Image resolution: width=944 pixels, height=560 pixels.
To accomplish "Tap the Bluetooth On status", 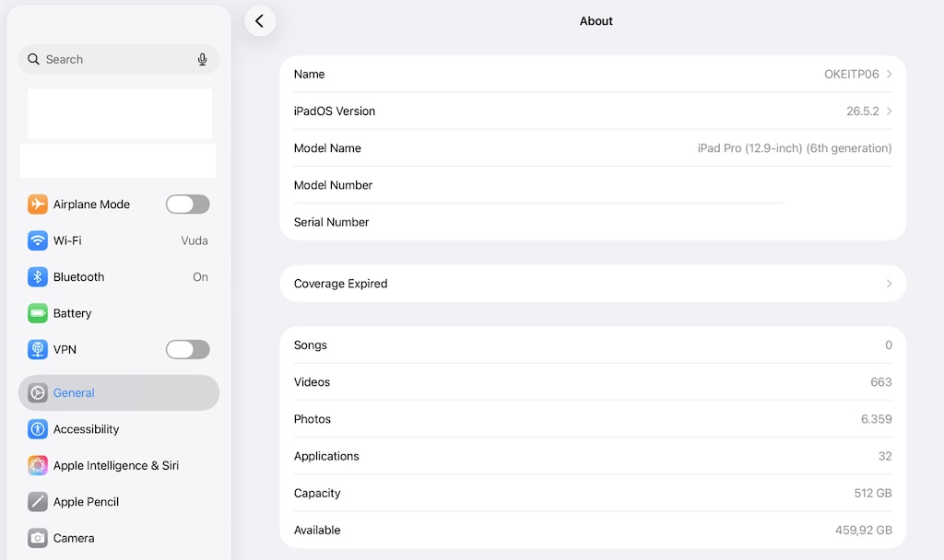I will tap(200, 276).
